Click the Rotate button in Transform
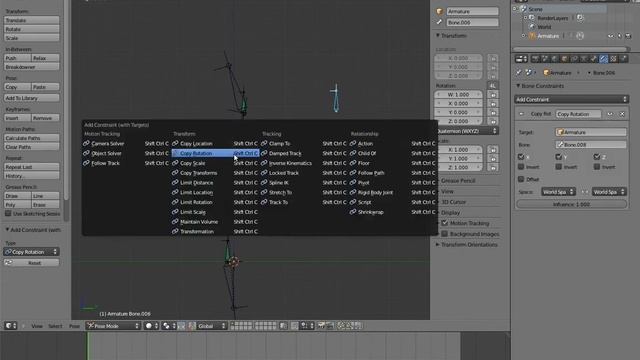Screen dimensions: 640x360 coord(31,29)
